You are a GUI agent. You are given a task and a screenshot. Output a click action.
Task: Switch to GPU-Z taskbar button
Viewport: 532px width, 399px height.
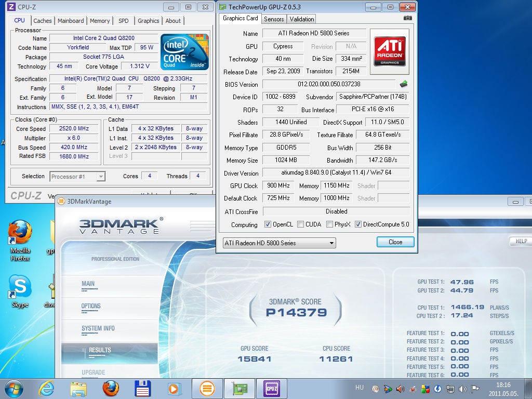point(239,389)
